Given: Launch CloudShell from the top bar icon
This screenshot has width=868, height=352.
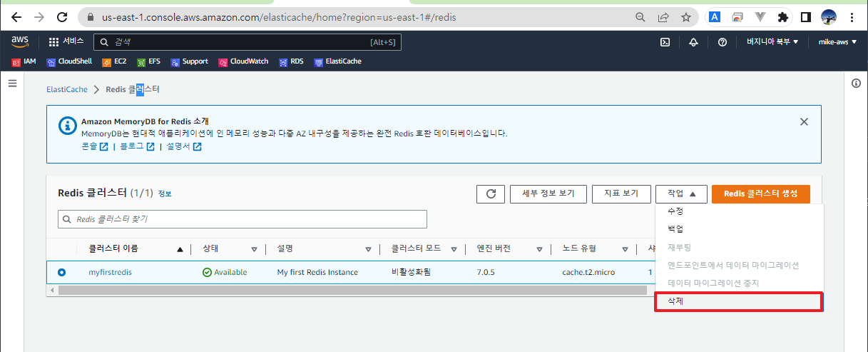Looking at the screenshot, I should (665, 42).
